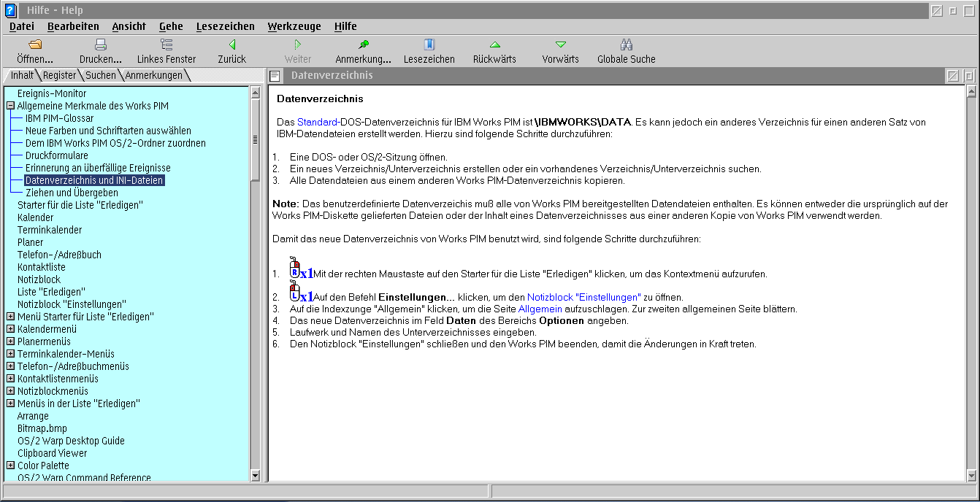Select IBM PIM-Glossar topic
Viewport: 980px width, 502px height.
tap(59, 118)
